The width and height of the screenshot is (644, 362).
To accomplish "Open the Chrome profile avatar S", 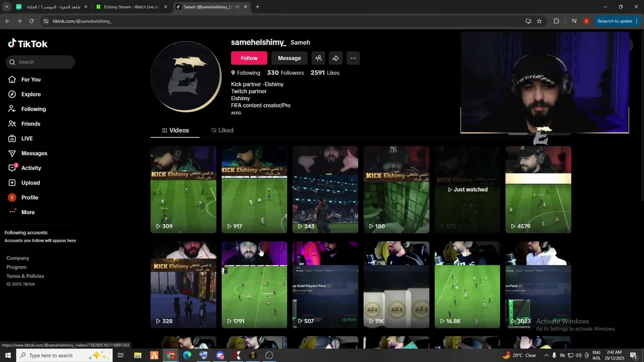I will point(586,21).
